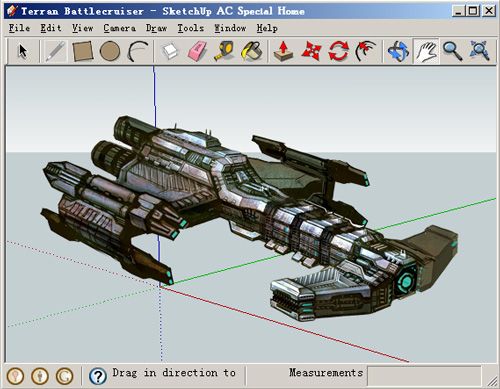
Task: Click the middle person status bar icon
Action: click(40, 376)
